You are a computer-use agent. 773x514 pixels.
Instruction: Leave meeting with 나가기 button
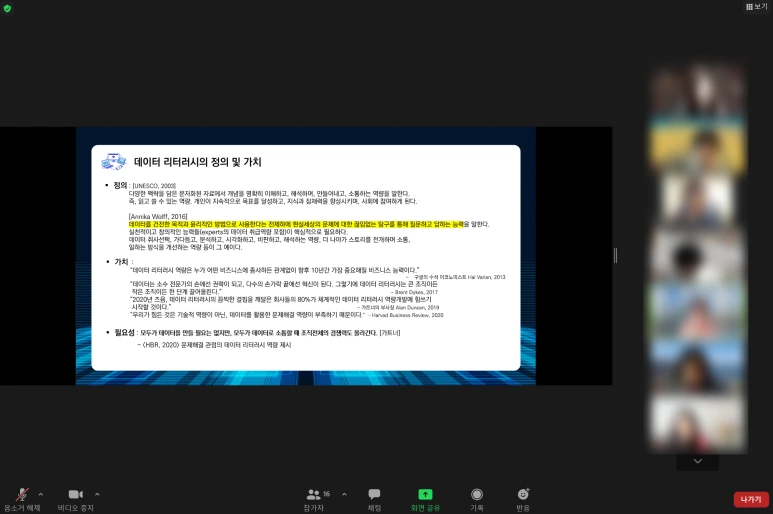[751, 499]
